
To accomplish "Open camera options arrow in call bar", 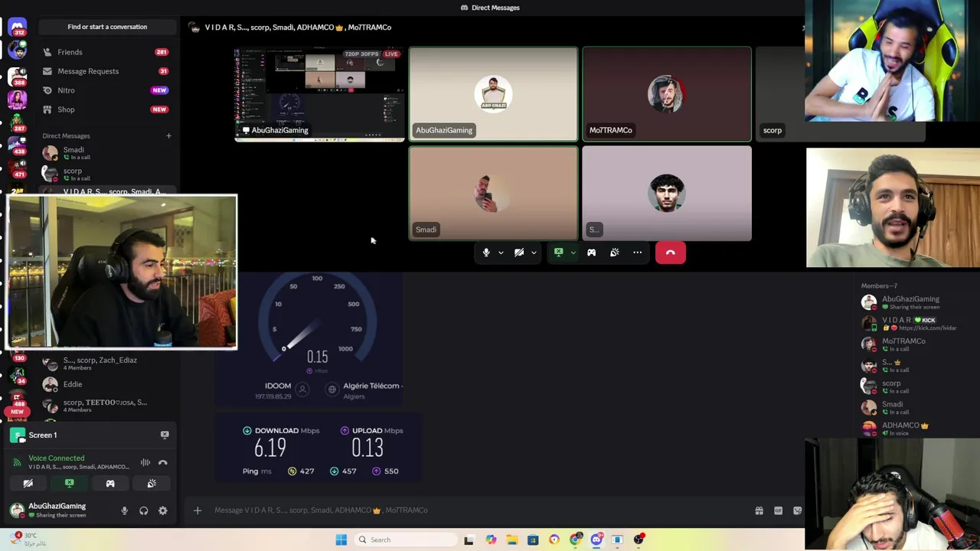I will click(534, 253).
